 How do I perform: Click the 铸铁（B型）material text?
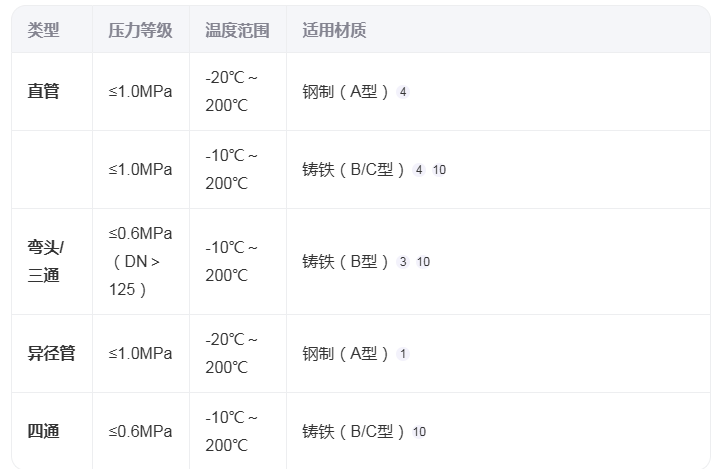[x=346, y=262]
